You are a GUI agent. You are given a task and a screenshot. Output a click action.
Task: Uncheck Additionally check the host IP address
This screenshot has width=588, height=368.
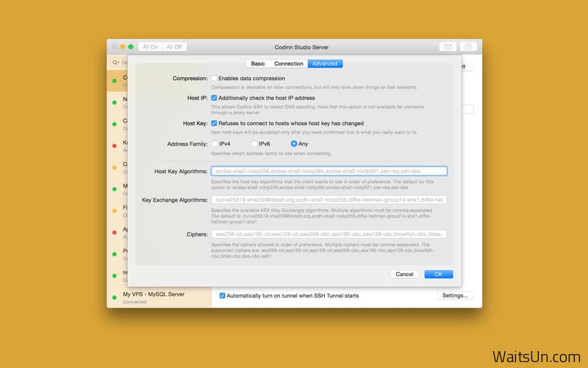214,98
